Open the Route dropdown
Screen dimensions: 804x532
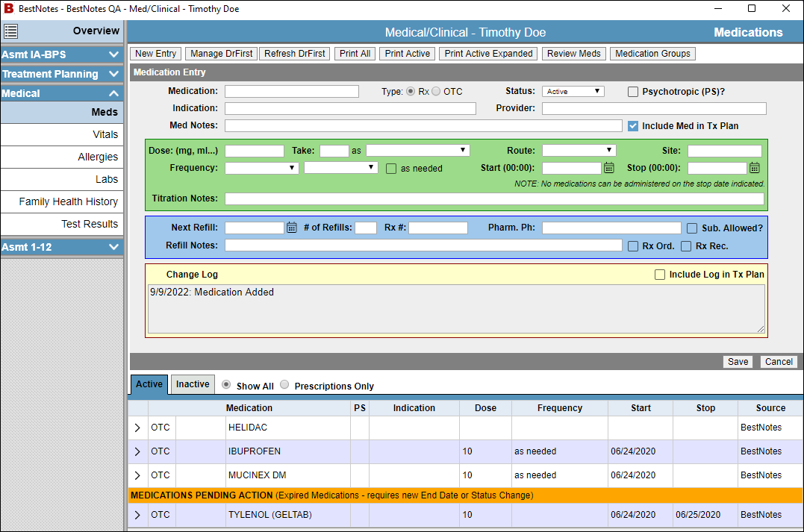tap(579, 151)
